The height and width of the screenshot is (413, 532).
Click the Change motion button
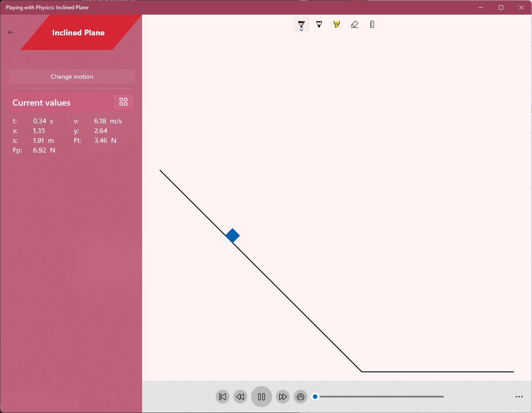[72, 76]
